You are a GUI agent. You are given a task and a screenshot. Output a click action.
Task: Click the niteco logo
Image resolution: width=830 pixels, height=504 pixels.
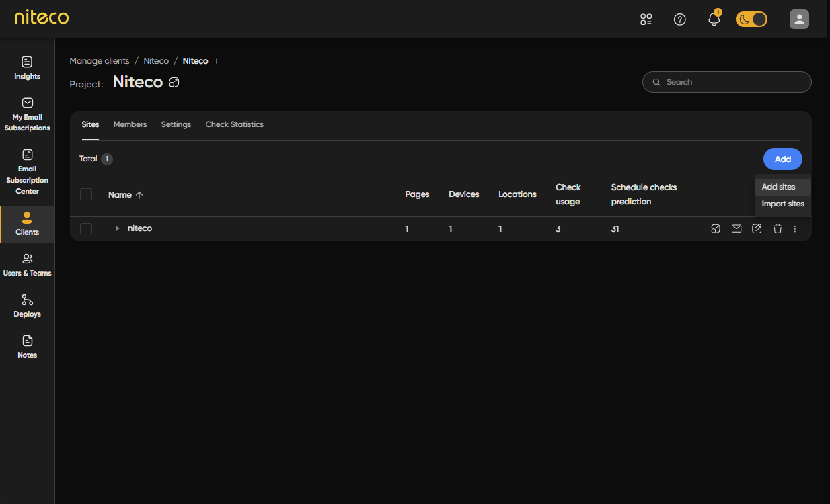coord(42,17)
